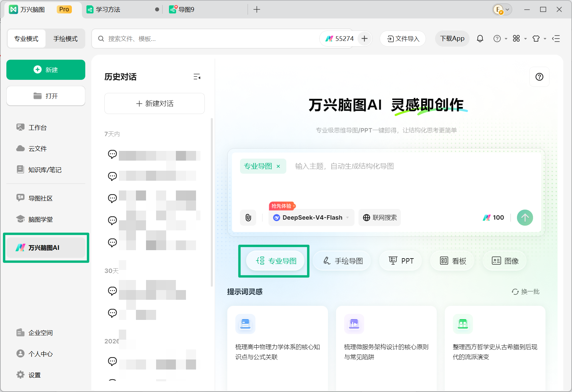572x392 pixels.
Task: Open the top toolbar help question icon
Action: [x=497, y=39]
